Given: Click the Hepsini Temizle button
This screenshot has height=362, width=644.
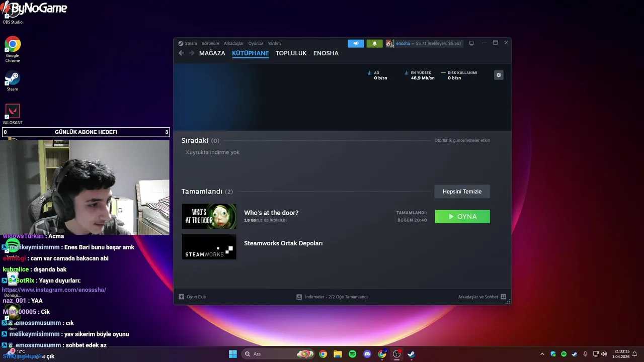Looking at the screenshot, I should (462, 192).
